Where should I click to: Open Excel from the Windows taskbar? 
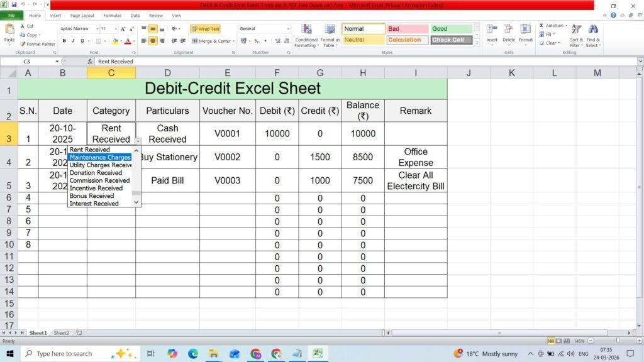click(318, 353)
